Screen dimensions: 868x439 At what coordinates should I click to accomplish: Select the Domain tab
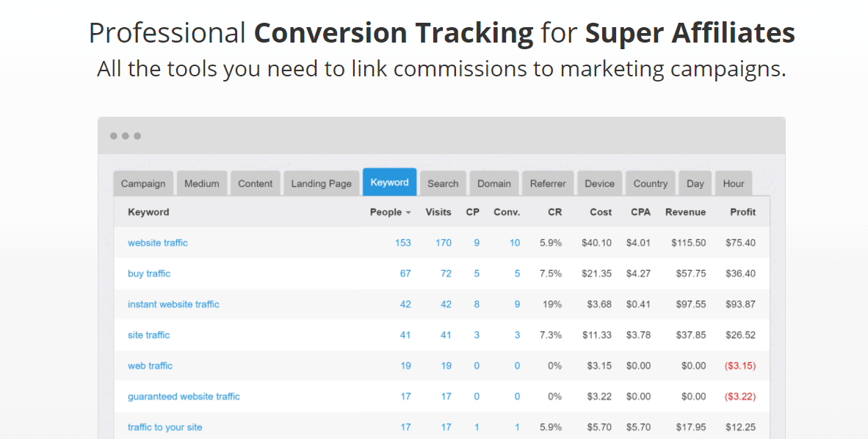coord(494,184)
